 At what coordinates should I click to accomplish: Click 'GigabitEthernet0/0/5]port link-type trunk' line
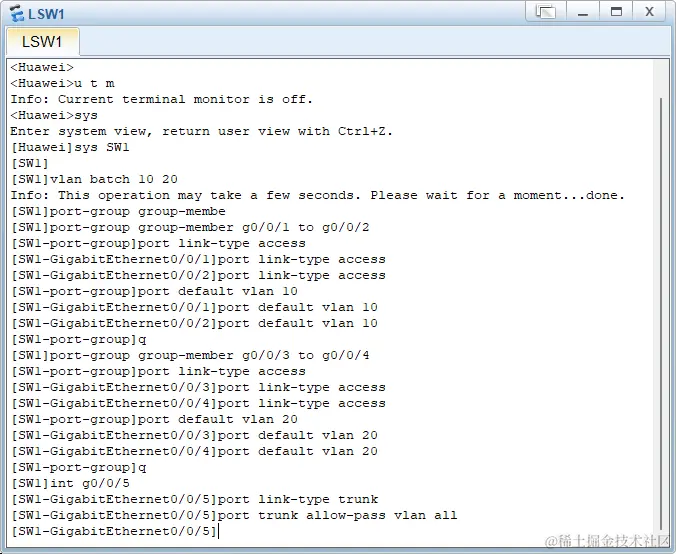(x=194, y=499)
